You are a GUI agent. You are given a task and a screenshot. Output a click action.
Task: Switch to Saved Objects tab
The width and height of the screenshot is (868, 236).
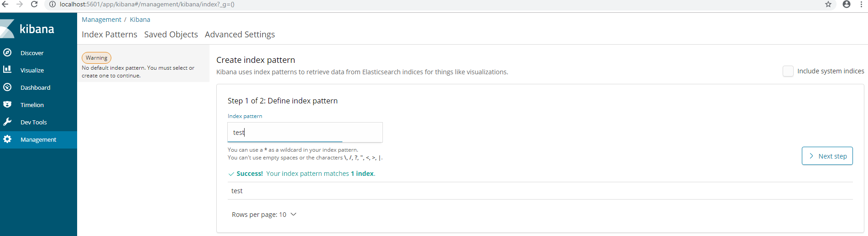[x=171, y=35]
